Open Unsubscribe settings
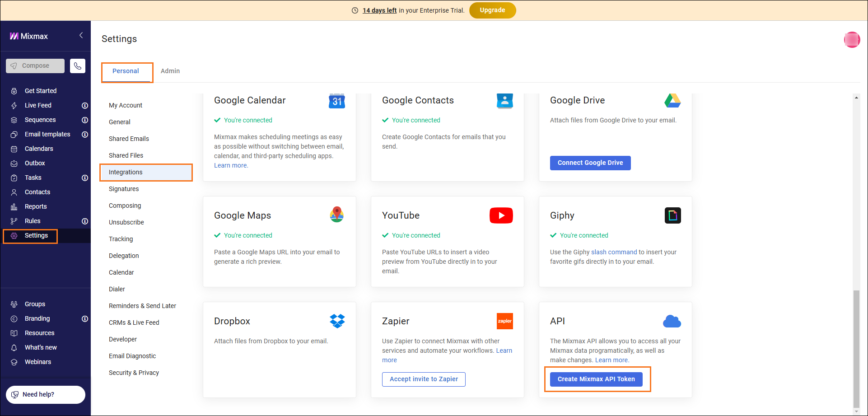 126,223
